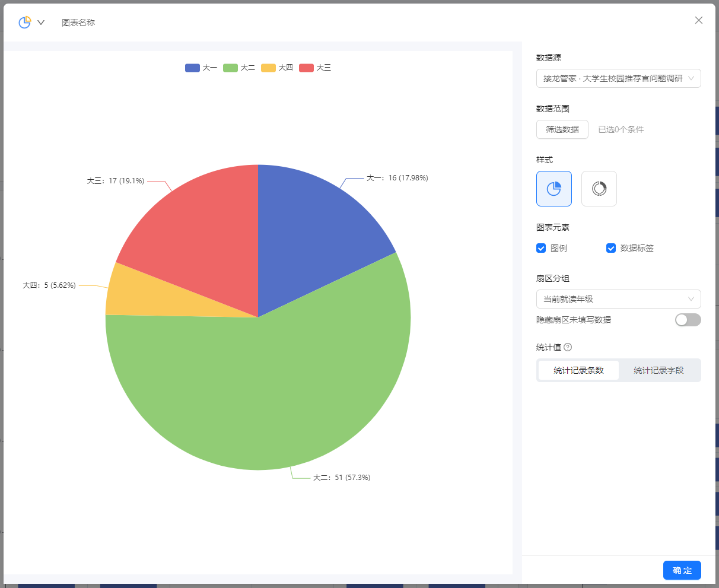
Task: Click the pie chart type icon in header
Action: coord(24,23)
